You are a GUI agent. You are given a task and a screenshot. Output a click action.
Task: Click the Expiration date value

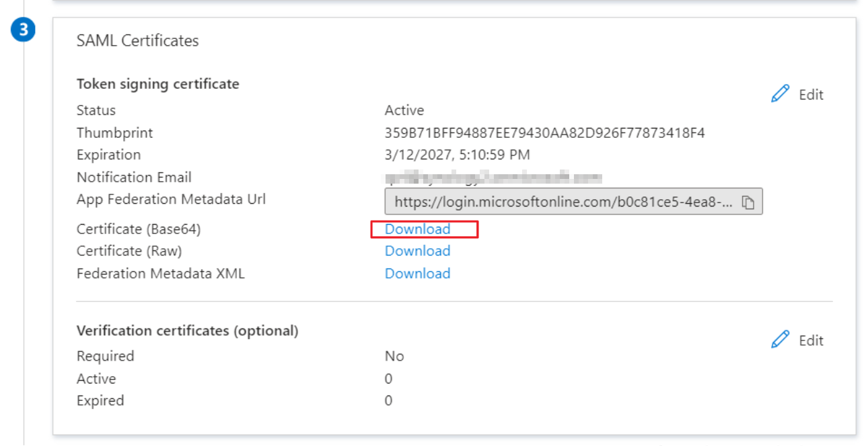(x=457, y=155)
